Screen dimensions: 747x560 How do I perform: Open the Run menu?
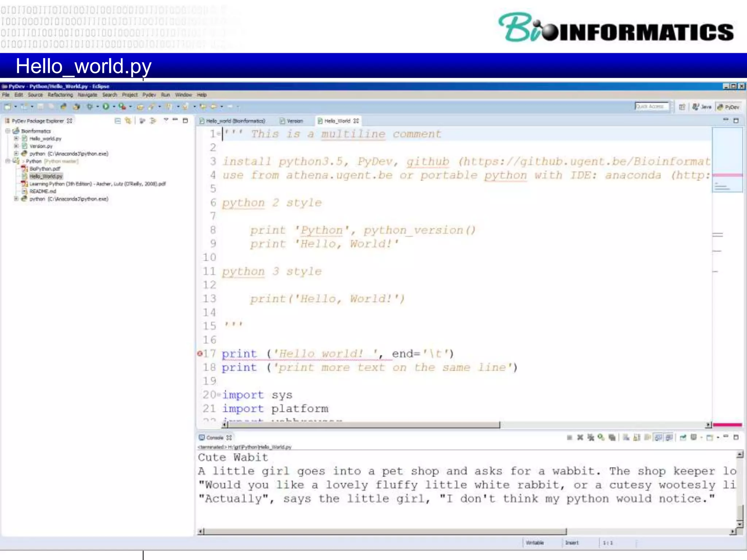point(165,95)
